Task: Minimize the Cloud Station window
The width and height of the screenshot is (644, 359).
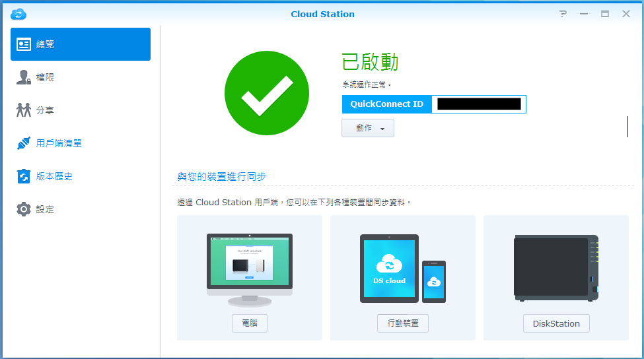Action: coord(584,14)
